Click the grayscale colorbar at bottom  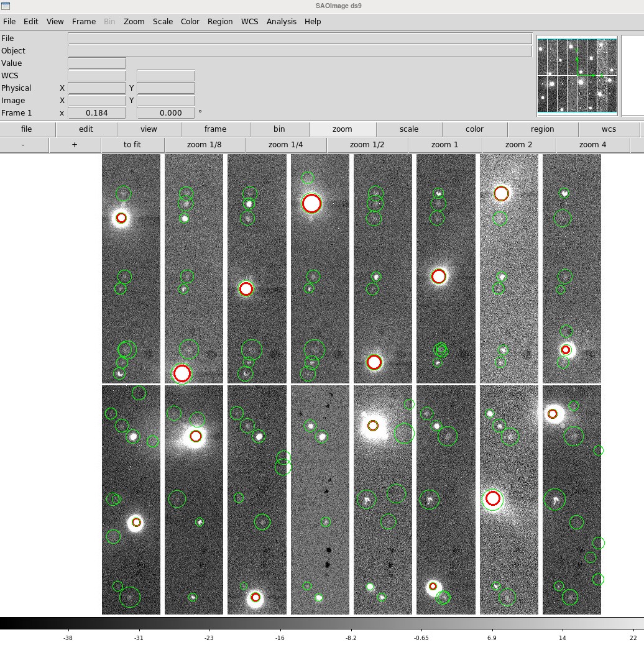pyautogui.click(x=322, y=623)
